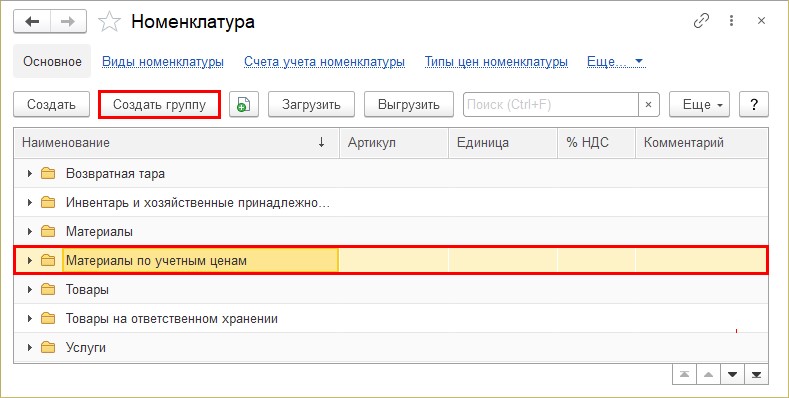Viewport: 789px width, 398px height.
Task: Go forward with the right arrow button
Action: (68, 22)
